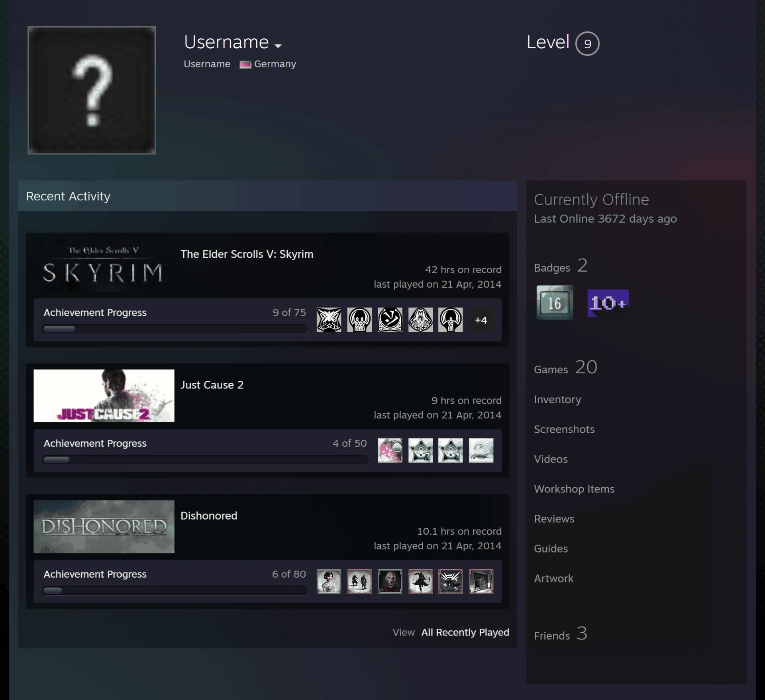
Task: Open the Artwork link
Action: (x=554, y=578)
